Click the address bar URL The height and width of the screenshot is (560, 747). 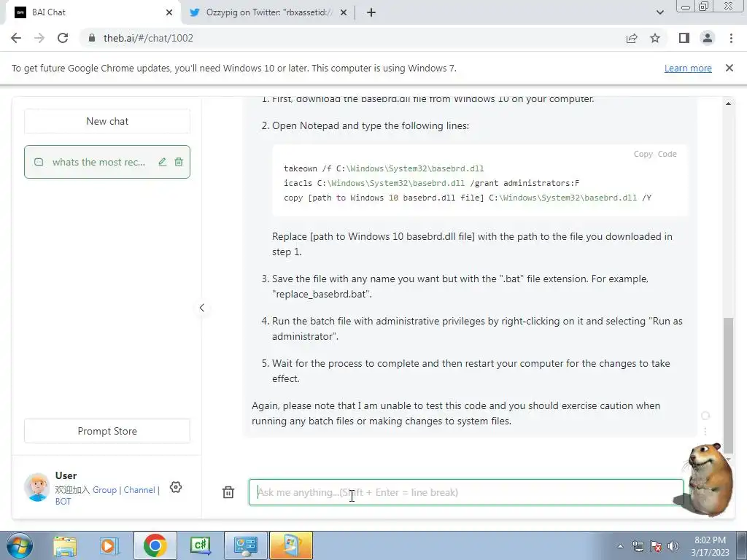[x=148, y=38]
